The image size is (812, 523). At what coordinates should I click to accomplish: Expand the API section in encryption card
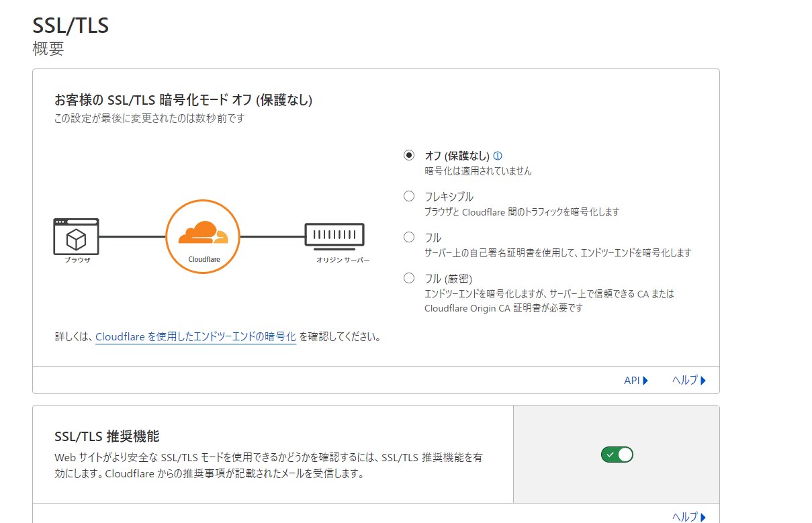636,380
